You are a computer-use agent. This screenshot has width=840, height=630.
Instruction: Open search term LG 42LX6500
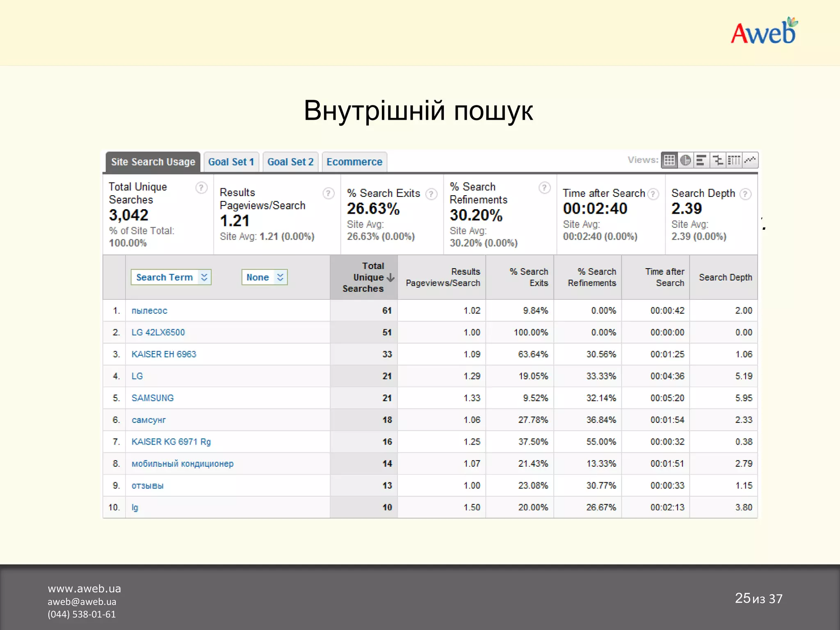coord(158,333)
